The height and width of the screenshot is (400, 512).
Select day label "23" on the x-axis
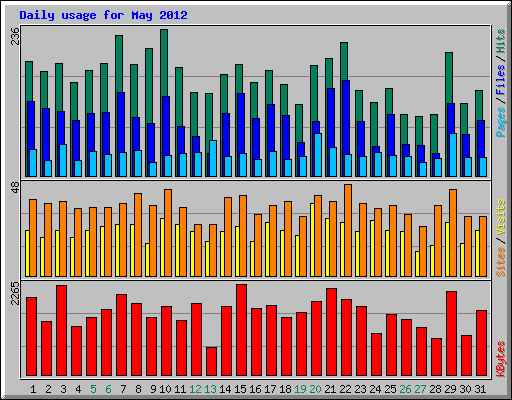point(360,389)
